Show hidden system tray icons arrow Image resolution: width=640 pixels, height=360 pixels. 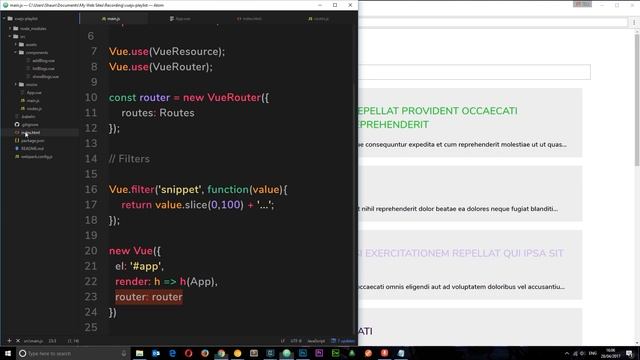pyautogui.click(x=567, y=353)
